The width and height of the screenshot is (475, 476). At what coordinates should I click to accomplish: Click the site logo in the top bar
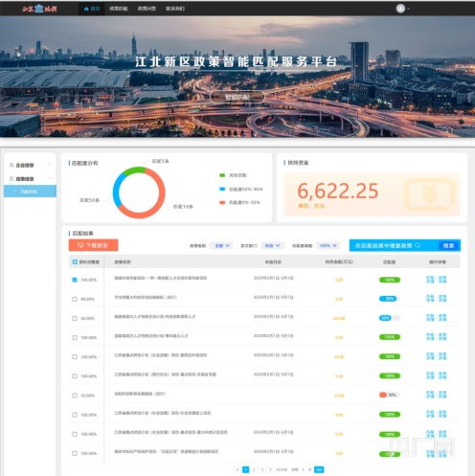(39, 9)
